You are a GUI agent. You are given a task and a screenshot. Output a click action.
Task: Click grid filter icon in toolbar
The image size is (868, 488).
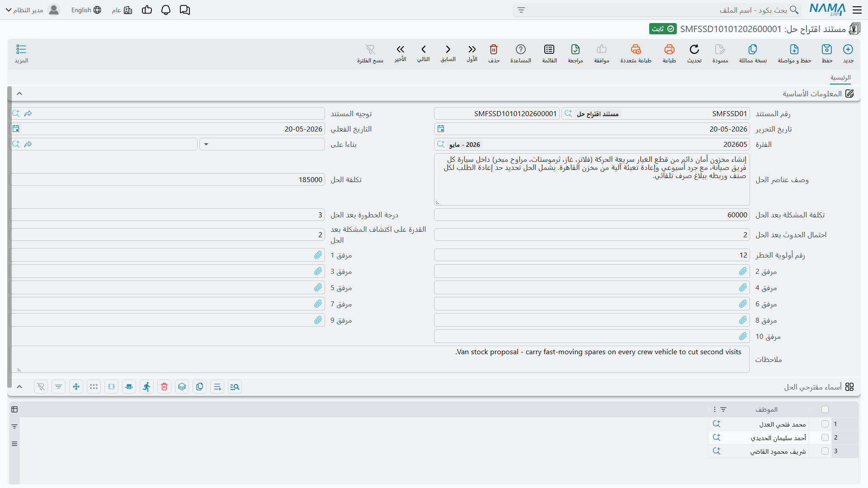tap(59, 387)
